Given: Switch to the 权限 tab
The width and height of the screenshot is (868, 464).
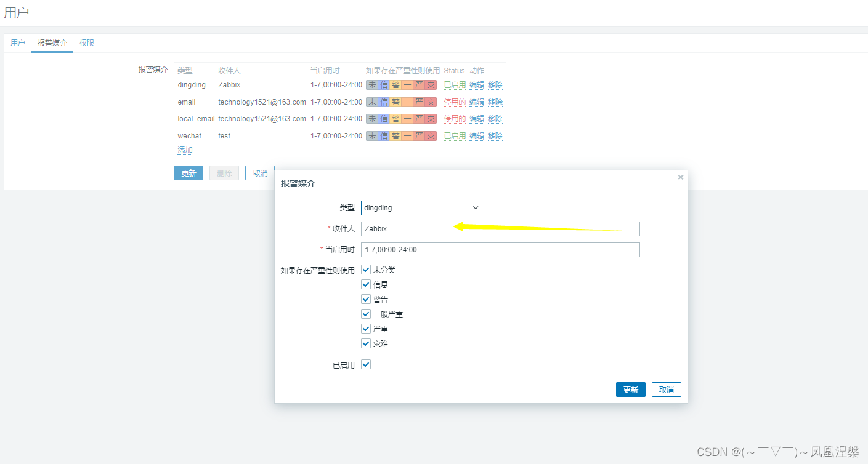Looking at the screenshot, I should point(86,42).
